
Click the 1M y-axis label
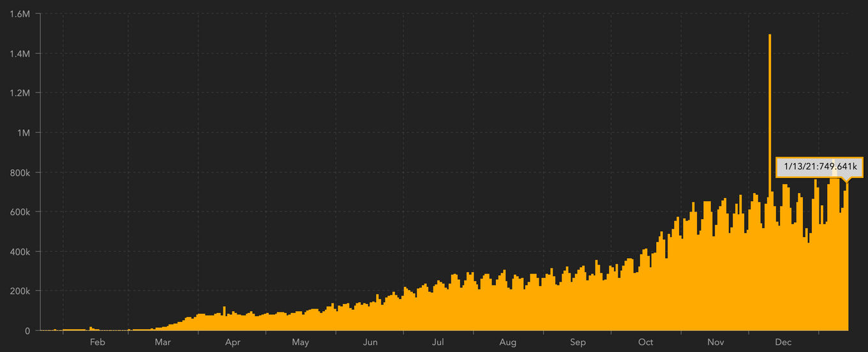[x=23, y=133]
